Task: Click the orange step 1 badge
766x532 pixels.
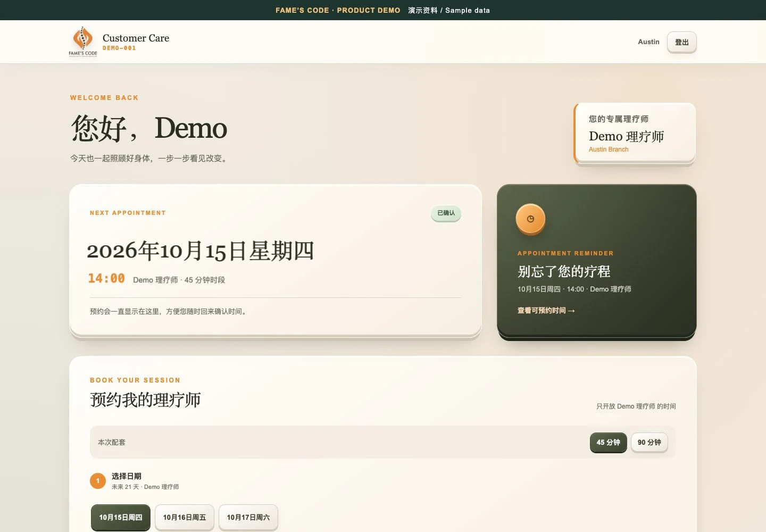Action: click(98, 481)
